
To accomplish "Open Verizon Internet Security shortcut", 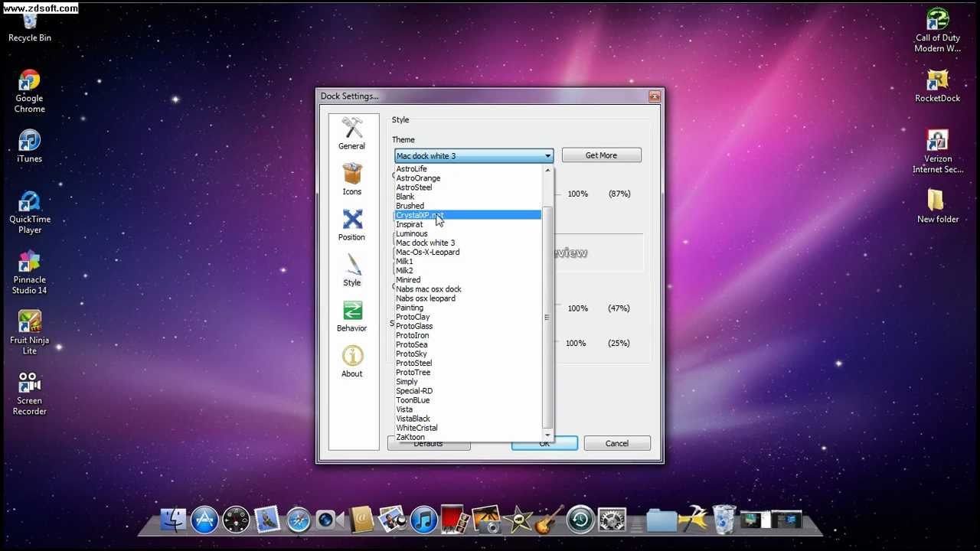I will (x=937, y=152).
